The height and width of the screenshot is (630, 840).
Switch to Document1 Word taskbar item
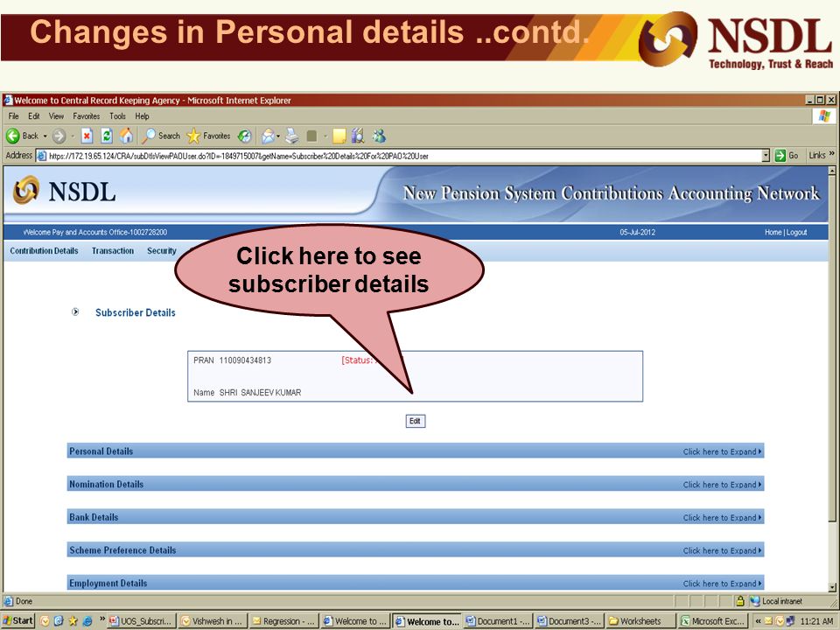[498, 621]
